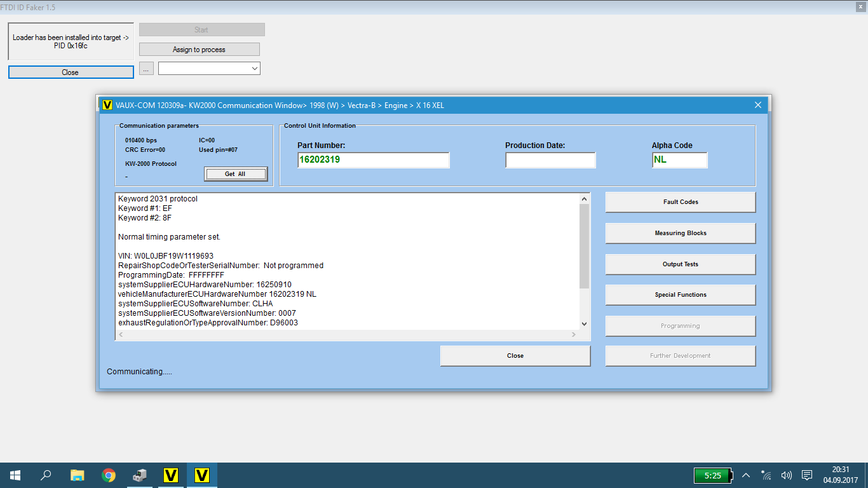Click the Alpha Code field

pyautogui.click(x=679, y=160)
